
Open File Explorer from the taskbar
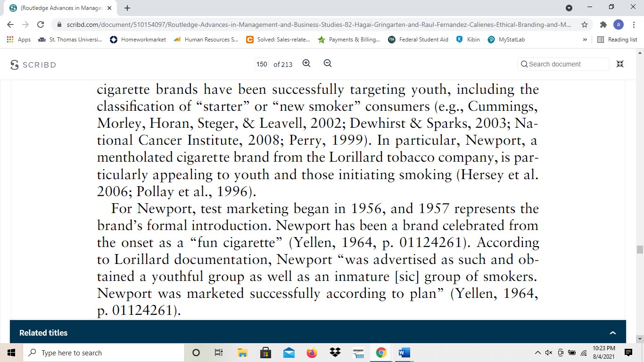(242, 353)
